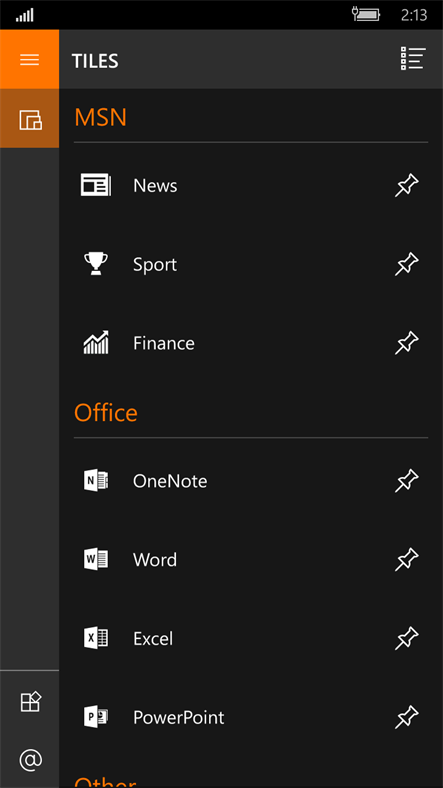Select the Office group header
Screen dimensions: 443x788
pyautogui.click(x=105, y=413)
